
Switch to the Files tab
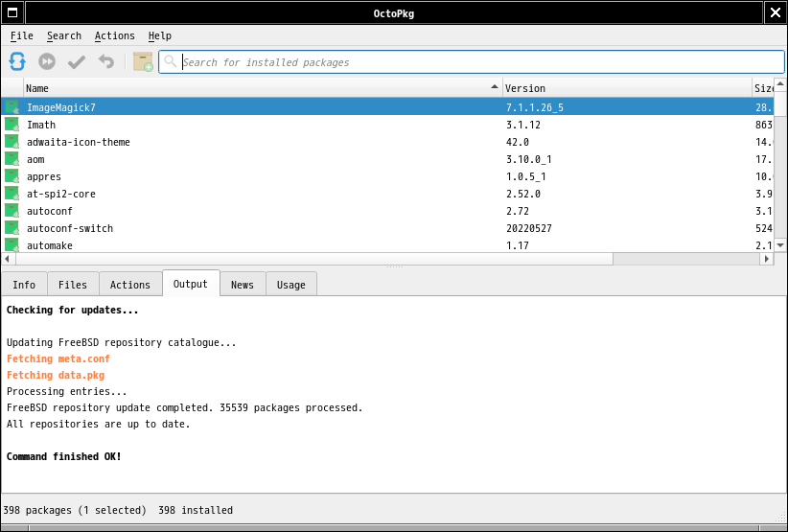click(x=73, y=285)
